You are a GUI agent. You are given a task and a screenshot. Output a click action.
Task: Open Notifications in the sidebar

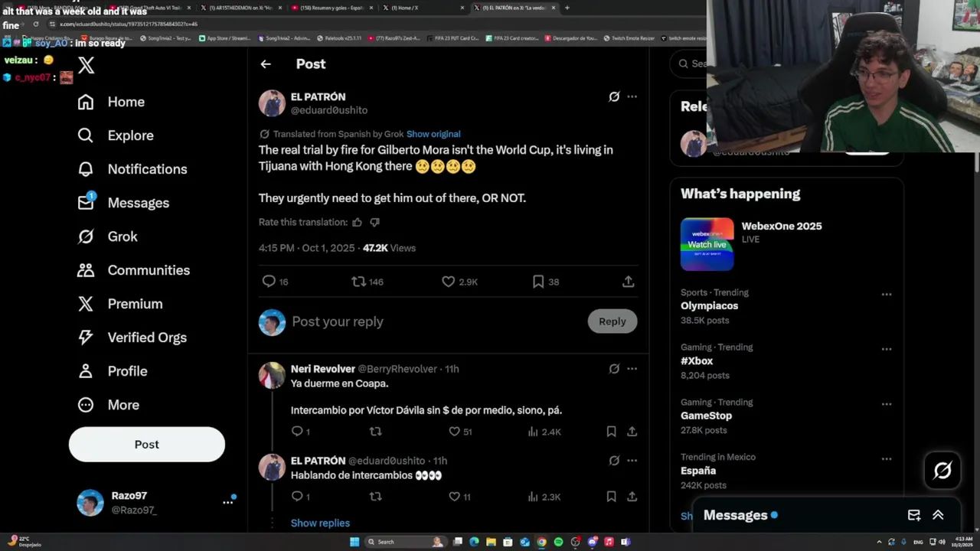pyautogui.click(x=132, y=169)
